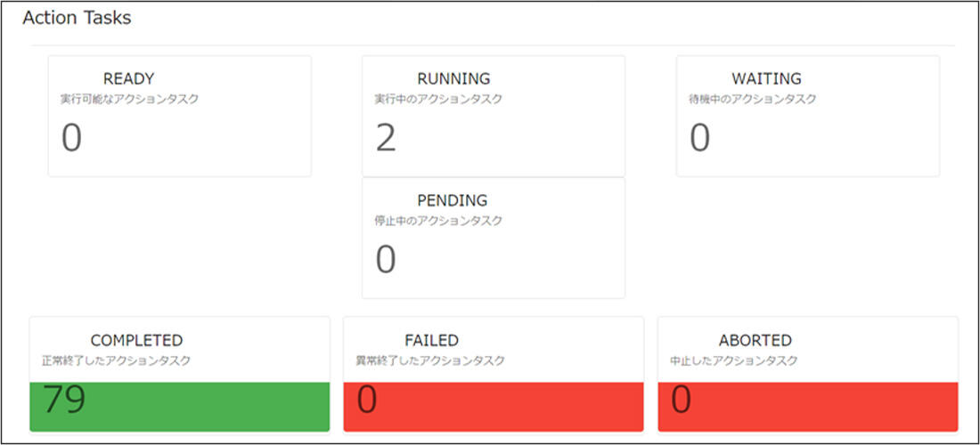Viewport: 980px width, 445px height.
Task: Open the ABORTED action tasks card
Action: (807, 374)
